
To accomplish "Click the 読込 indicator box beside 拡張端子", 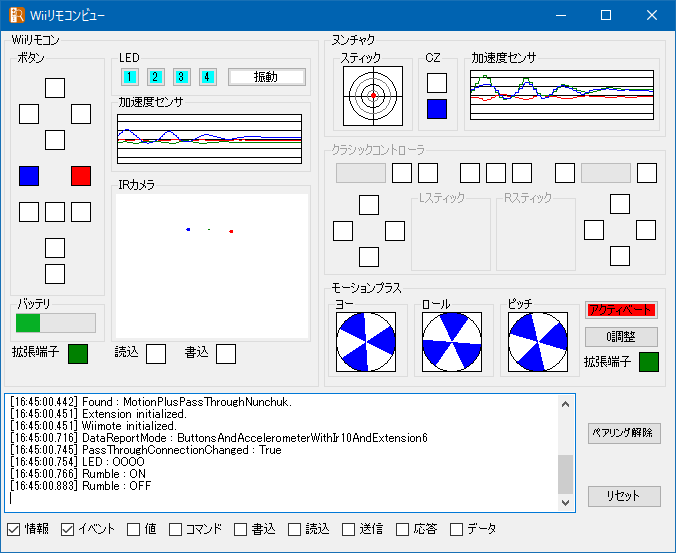I will (x=156, y=354).
